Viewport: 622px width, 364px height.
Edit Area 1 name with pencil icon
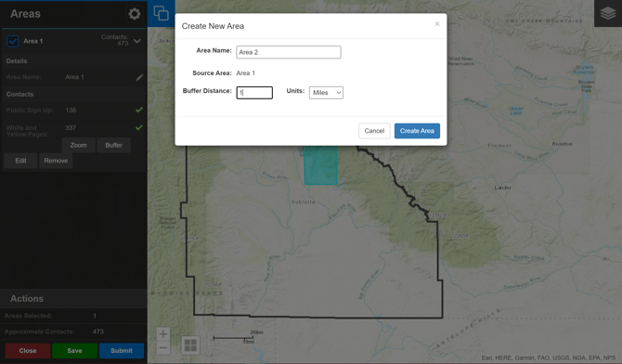(139, 77)
